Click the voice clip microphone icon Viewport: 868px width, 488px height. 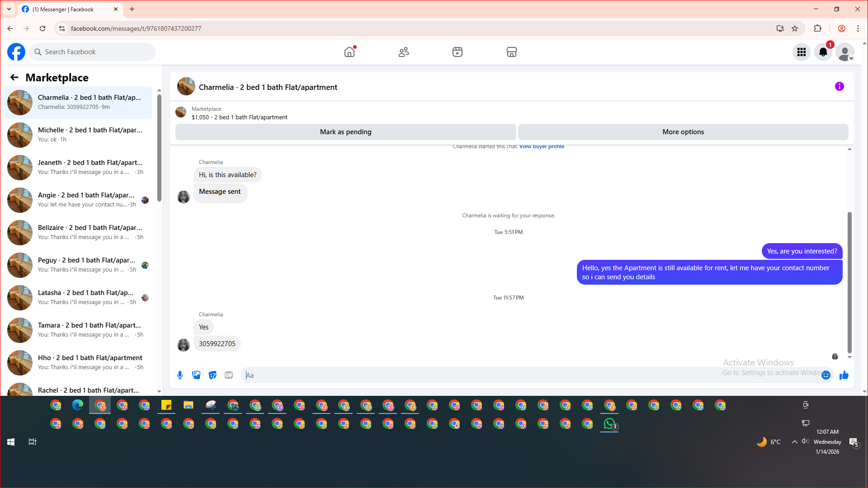coord(180,375)
